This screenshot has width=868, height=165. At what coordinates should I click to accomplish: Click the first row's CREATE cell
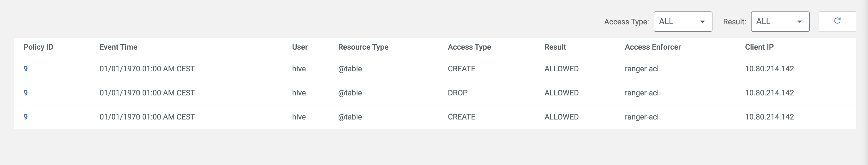tap(461, 69)
